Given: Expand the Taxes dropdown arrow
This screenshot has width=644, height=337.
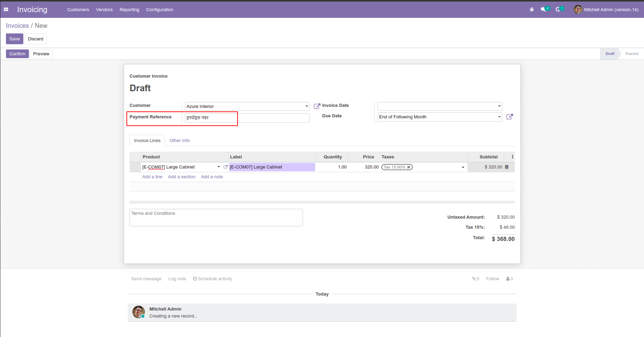Looking at the screenshot, I should tap(463, 167).
